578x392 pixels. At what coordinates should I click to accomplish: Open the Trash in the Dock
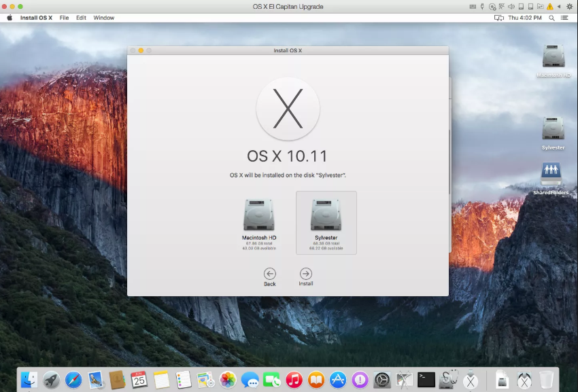[546, 380]
